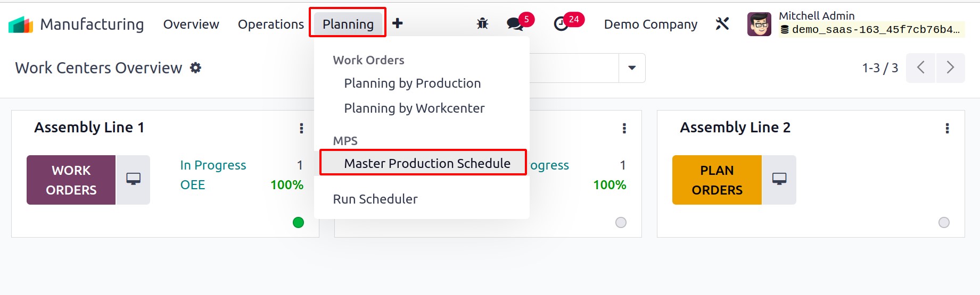The width and height of the screenshot is (980, 295).
Task: Open the three-dot menu on Assembly Line 2
Action: point(947,128)
